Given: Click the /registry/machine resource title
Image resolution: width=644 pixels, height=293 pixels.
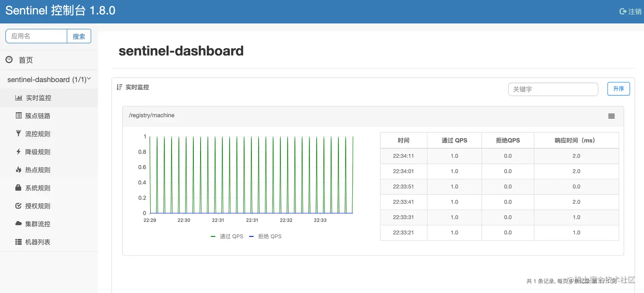Looking at the screenshot, I should point(152,115).
